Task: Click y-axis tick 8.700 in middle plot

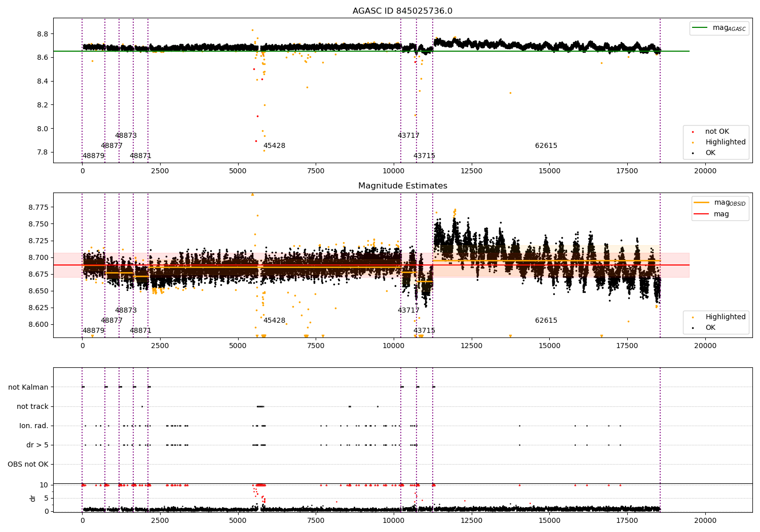Action: [39, 257]
